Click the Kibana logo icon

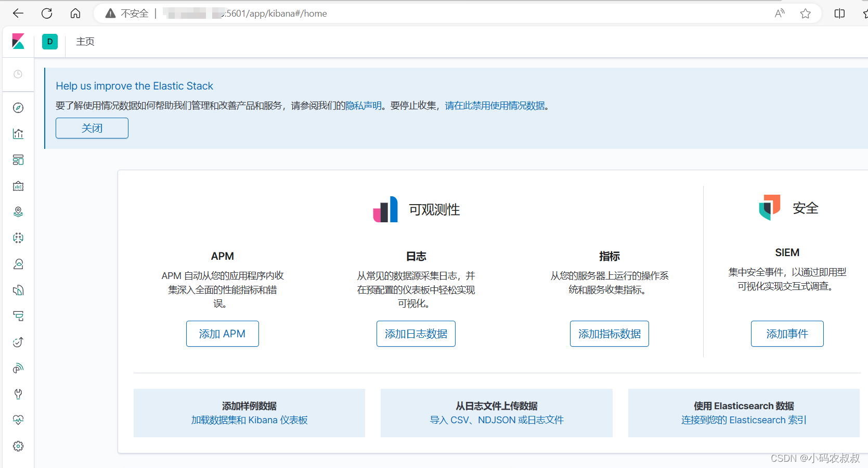coord(18,42)
